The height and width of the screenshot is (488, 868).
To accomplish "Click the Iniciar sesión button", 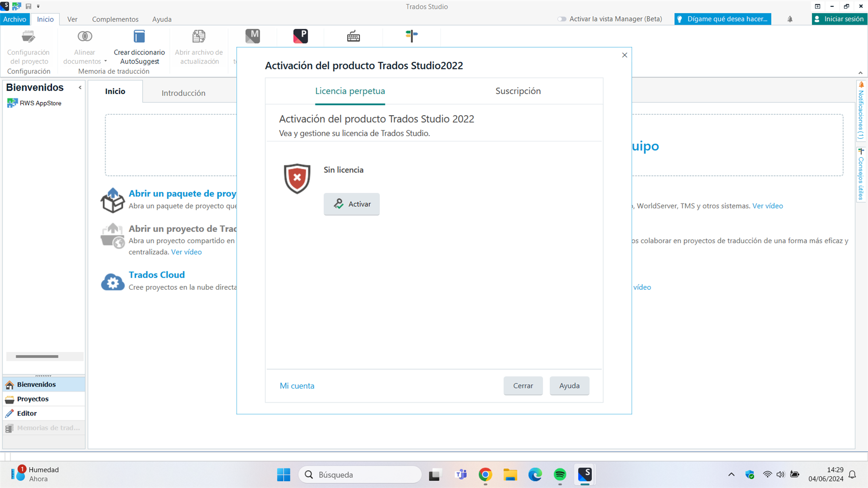I will (840, 19).
